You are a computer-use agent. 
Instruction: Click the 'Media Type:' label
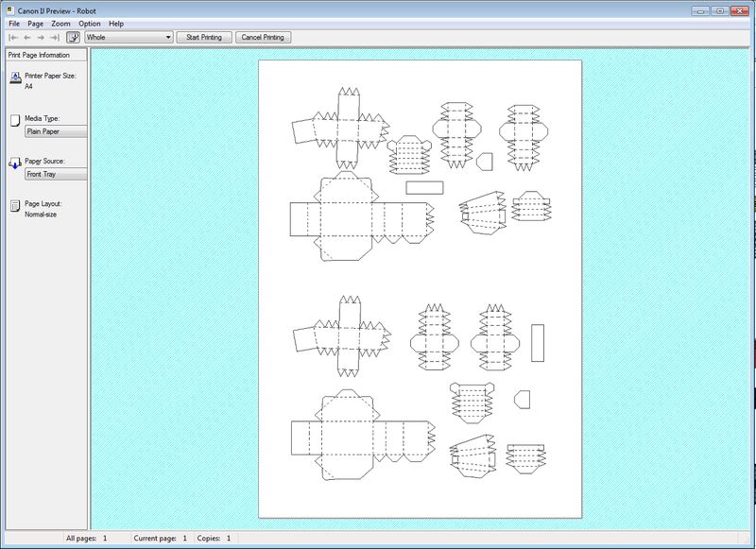tap(42, 118)
